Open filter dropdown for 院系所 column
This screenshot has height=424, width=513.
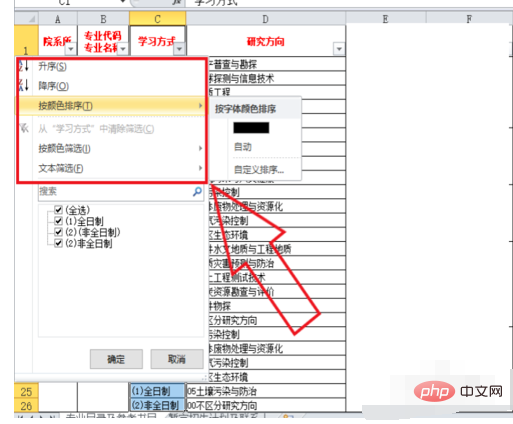click(x=71, y=49)
